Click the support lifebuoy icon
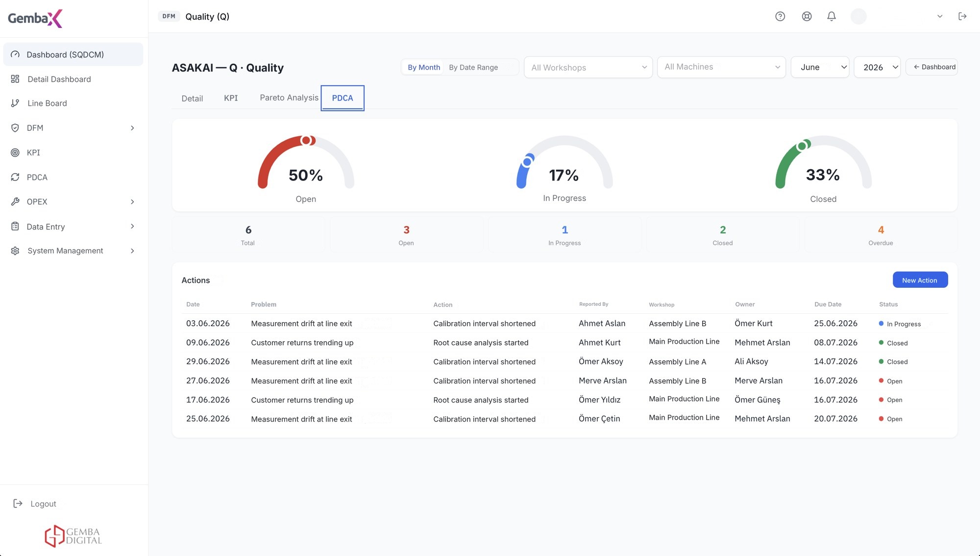 pyautogui.click(x=807, y=16)
